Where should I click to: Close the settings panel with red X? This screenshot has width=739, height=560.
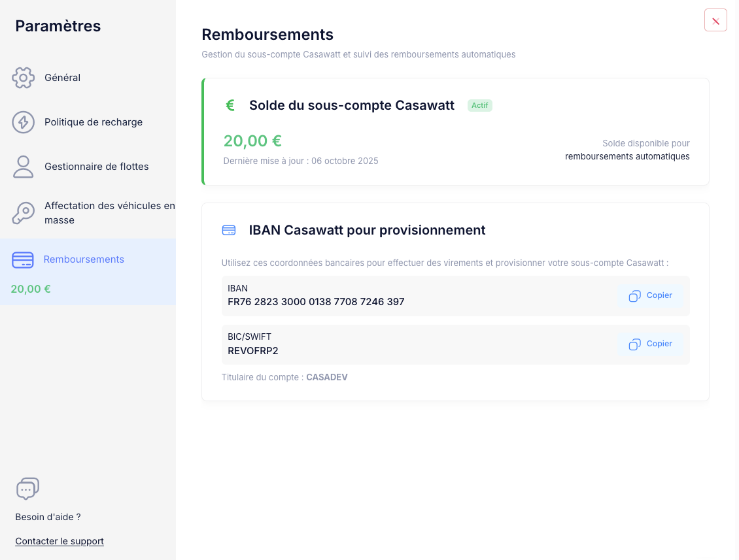click(715, 20)
